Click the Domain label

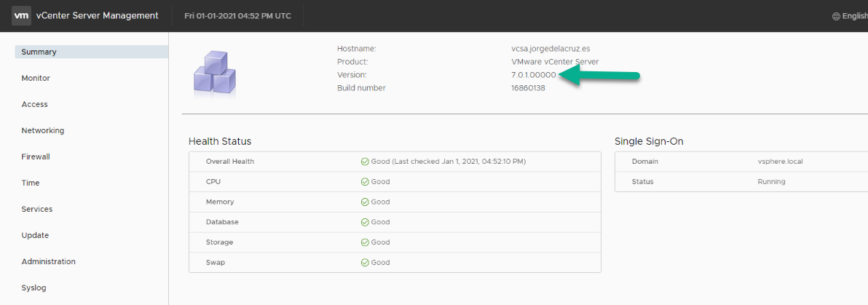645,162
